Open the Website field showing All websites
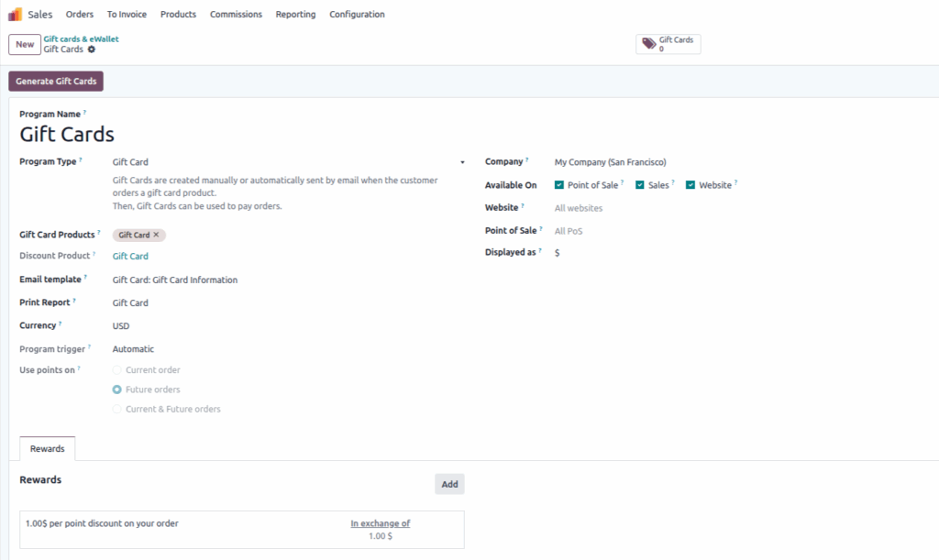 coord(743,208)
